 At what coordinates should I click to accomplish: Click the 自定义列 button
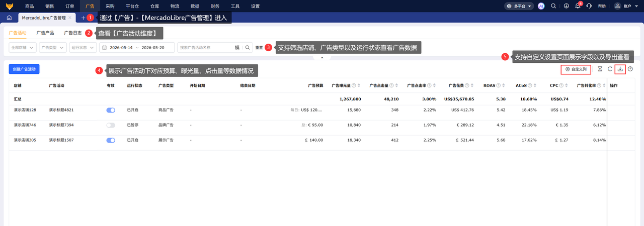[576, 69]
